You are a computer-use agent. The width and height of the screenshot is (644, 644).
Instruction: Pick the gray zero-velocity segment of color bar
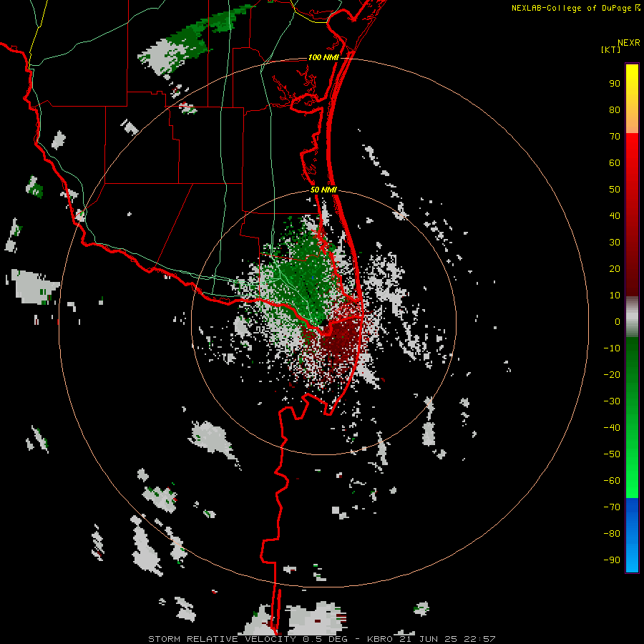(x=632, y=317)
